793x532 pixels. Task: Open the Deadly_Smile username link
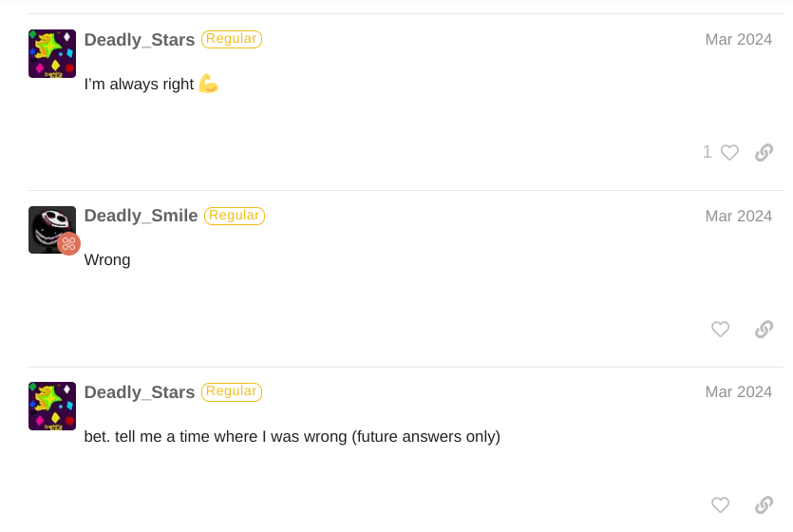click(141, 216)
